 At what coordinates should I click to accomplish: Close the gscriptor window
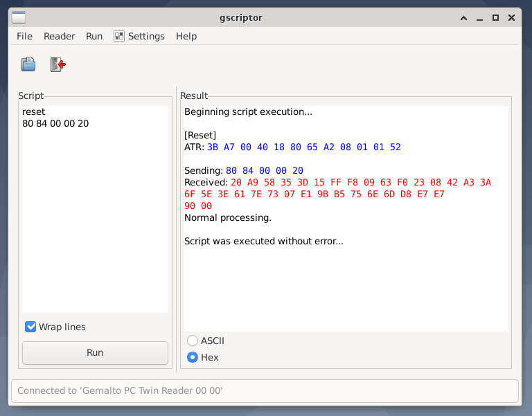pos(511,17)
